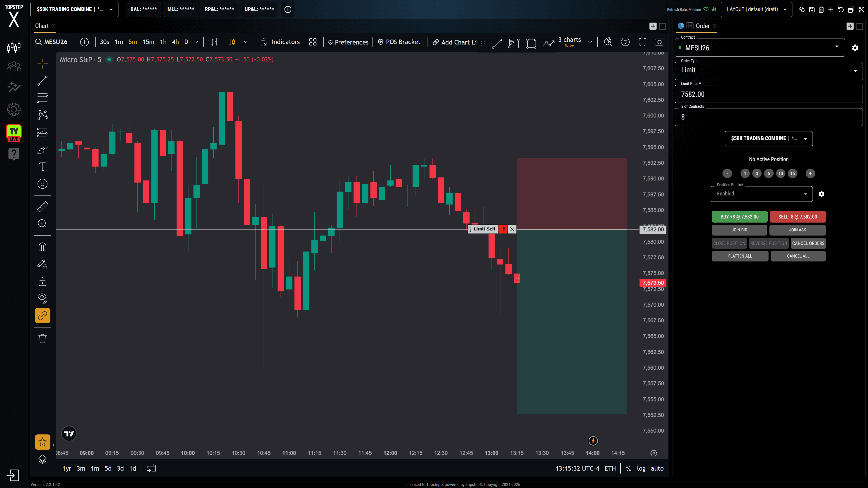Screen dimensions: 868x488
Task: Click the logout icon at bottom left
Action: pos(13,476)
